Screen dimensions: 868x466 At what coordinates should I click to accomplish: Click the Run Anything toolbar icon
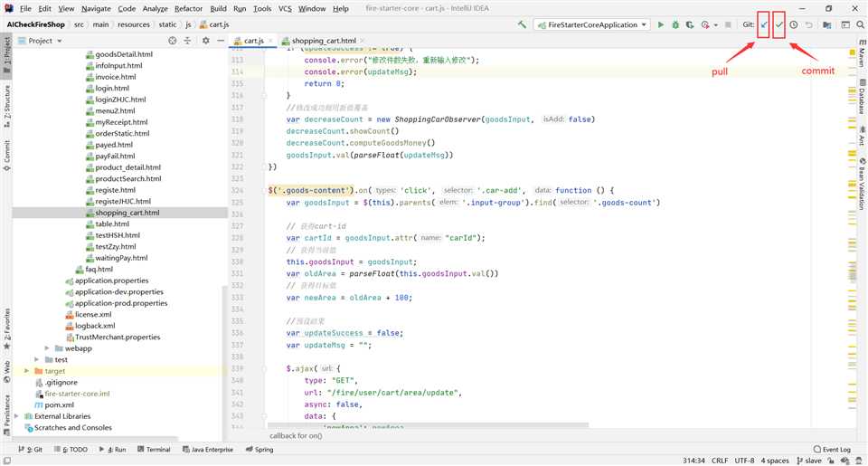(x=845, y=24)
